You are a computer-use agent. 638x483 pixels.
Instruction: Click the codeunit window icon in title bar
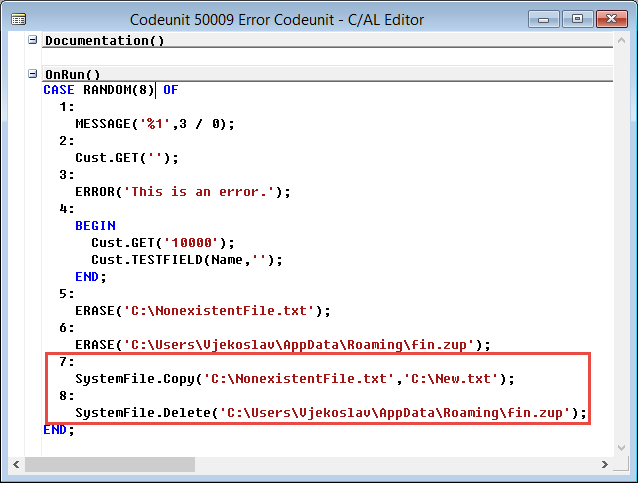[x=18, y=19]
